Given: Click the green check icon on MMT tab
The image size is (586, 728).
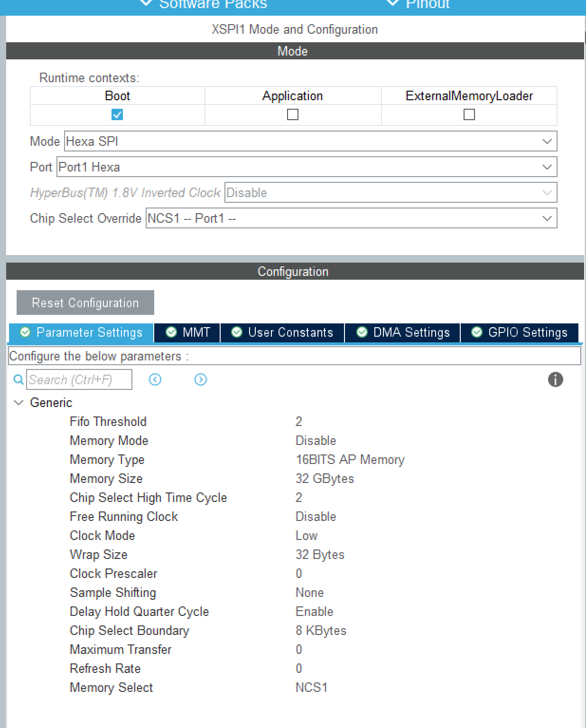Looking at the screenshot, I should coord(171,332).
